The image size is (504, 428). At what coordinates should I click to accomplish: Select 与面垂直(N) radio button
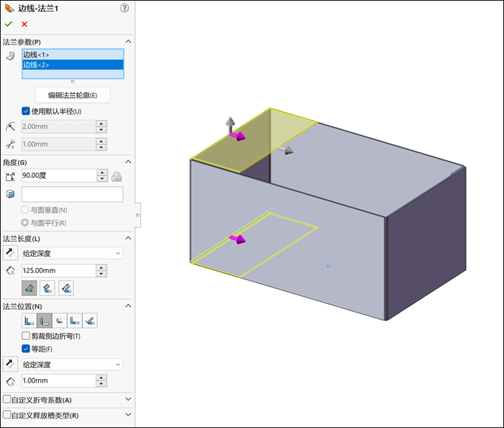coord(24,210)
